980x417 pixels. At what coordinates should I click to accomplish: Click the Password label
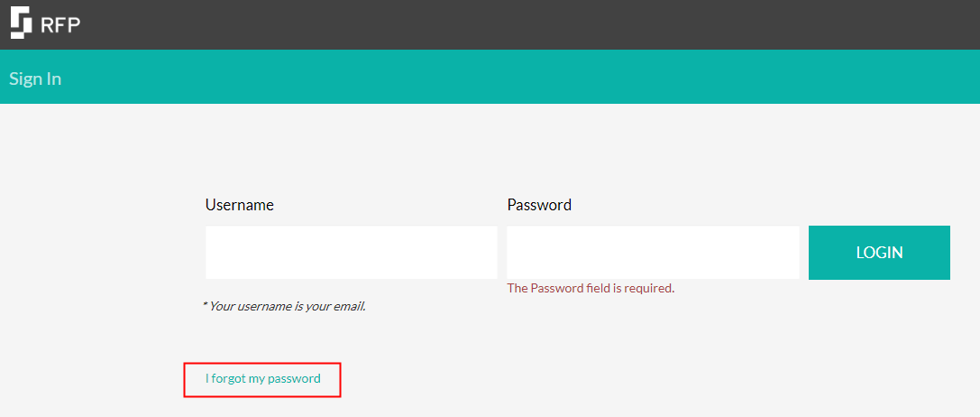539,205
